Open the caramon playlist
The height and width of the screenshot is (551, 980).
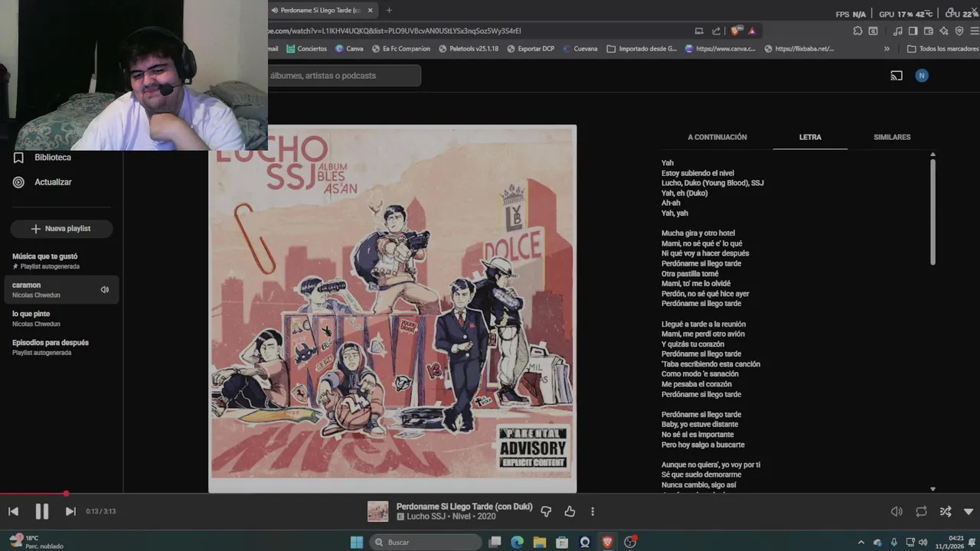(61, 289)
